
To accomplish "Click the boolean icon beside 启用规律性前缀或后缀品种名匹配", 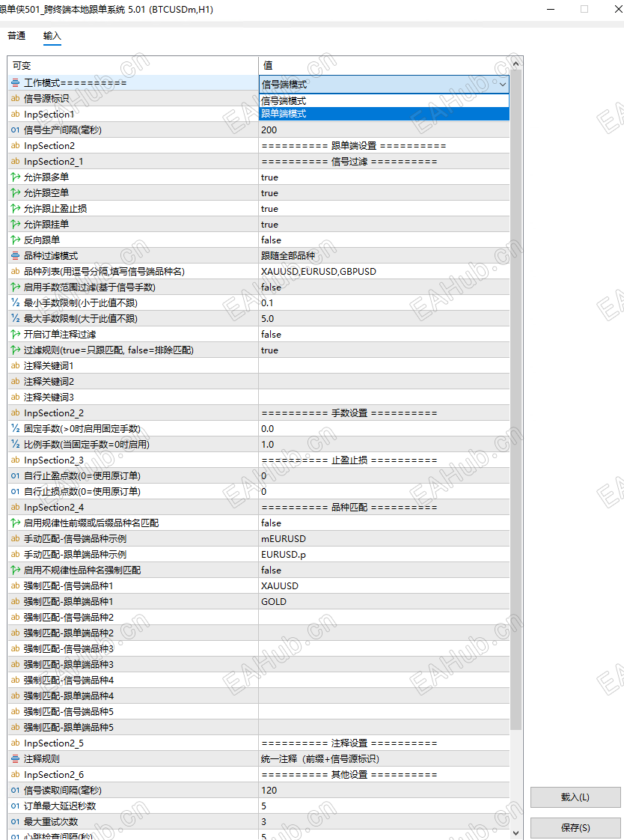I will [15, 523].
